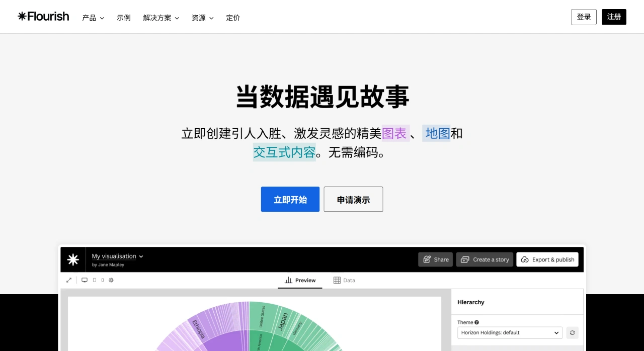Open the My visualisation title dropdown
This screenshot has height=351, width=644.
(x=118, y=256)
